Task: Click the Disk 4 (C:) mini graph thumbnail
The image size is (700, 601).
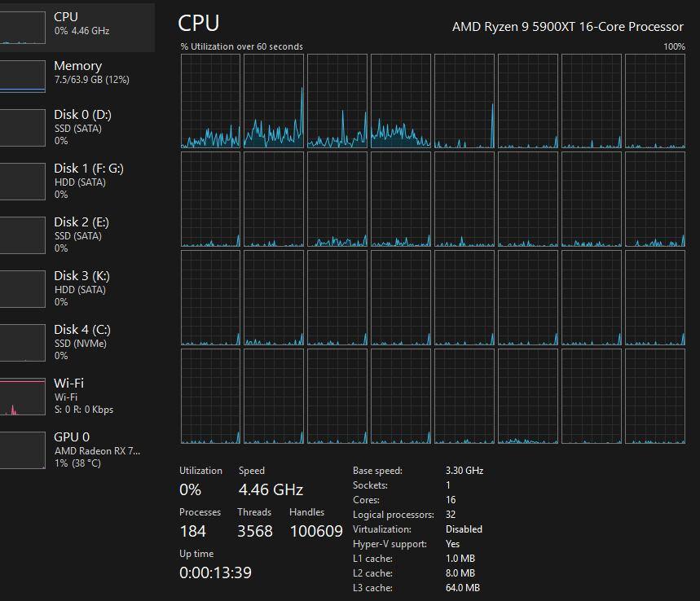Action: (x=22, y=343)
